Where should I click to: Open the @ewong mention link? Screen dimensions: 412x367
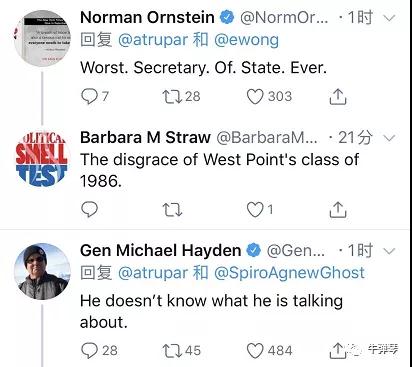click(246, 40)
